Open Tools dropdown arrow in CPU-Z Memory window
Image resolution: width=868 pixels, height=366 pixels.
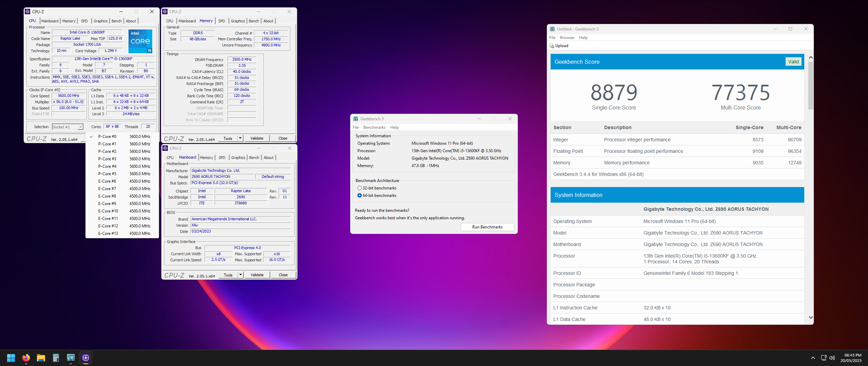click(x=240, y=138)
